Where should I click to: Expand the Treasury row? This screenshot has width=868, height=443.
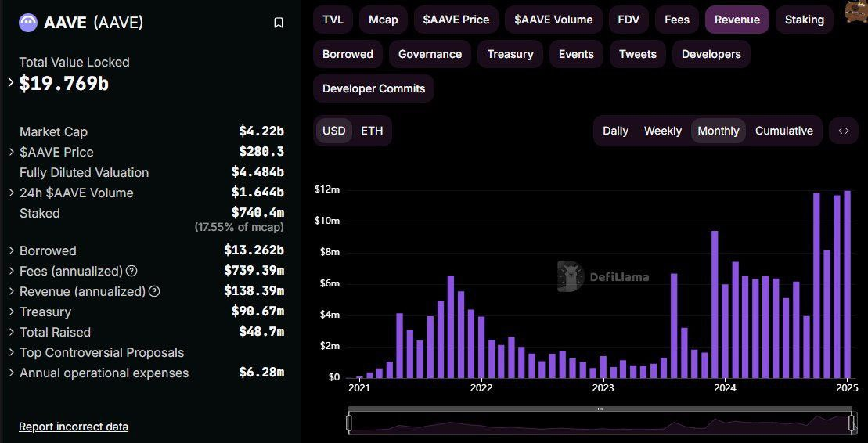point(12,312)
